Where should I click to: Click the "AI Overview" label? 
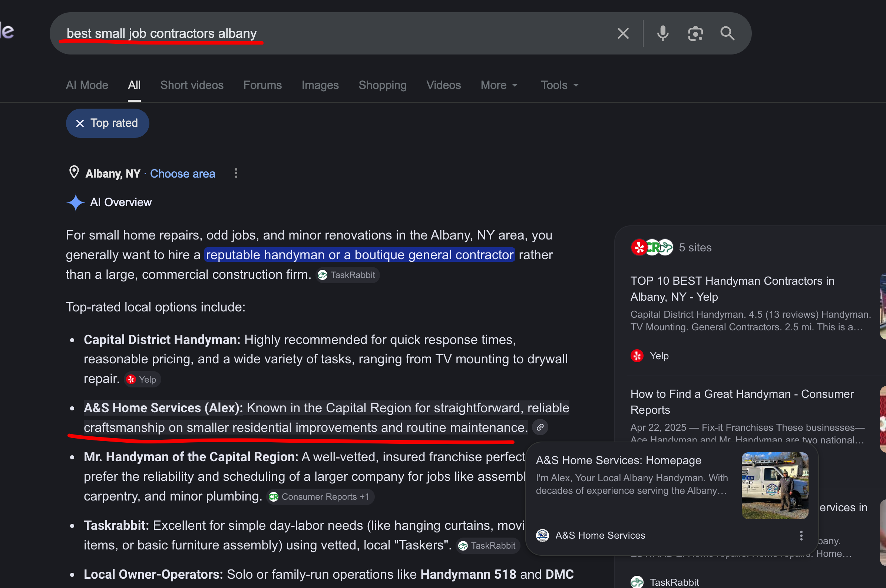(121, 202)
